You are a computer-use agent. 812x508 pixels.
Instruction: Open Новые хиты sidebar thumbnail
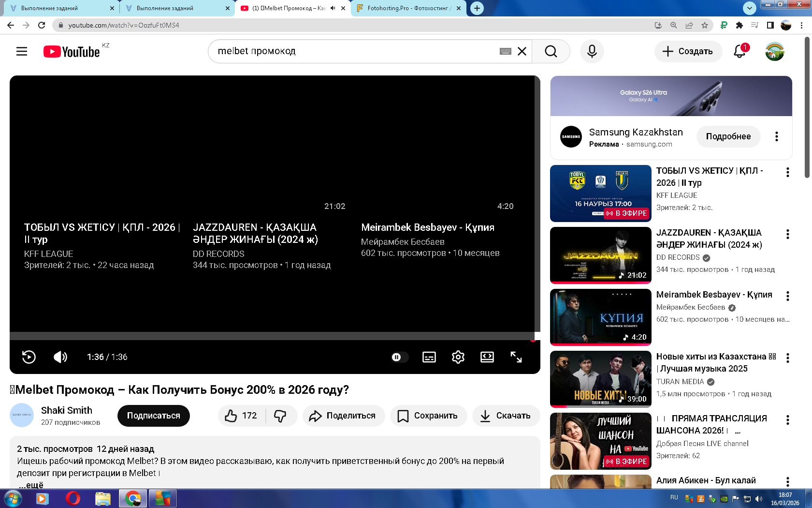pyautogui.click(x=601, y=379)
